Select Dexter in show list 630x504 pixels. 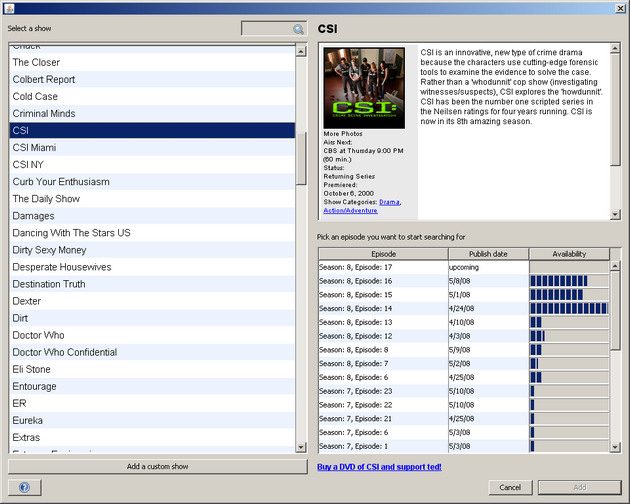pyautogui.click(x=152, y=301)
